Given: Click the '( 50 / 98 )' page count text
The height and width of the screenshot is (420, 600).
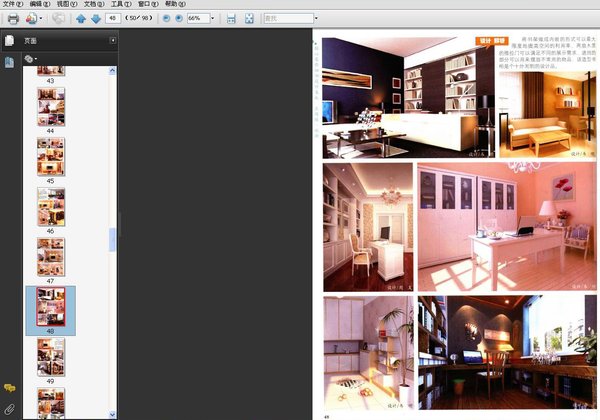Looking at the screenshot, I should click(139, 18).
